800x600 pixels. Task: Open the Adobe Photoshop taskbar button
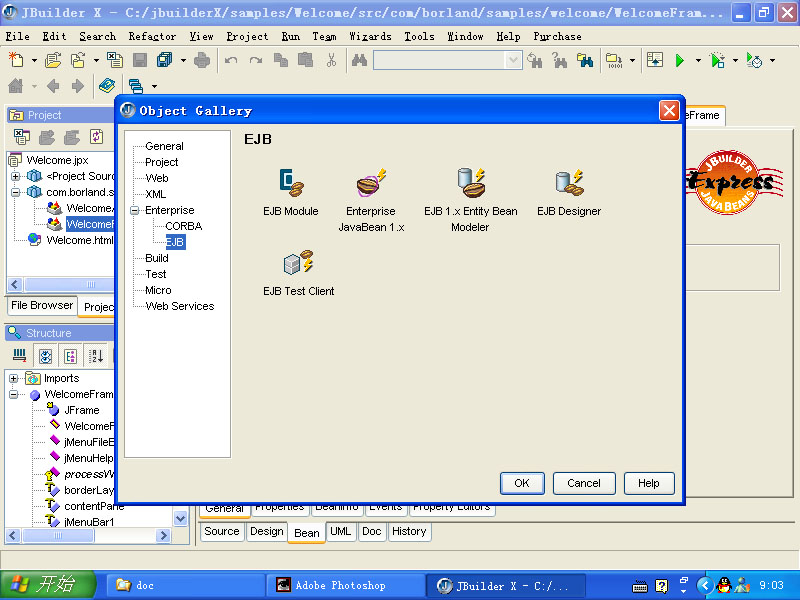[340, 585]
